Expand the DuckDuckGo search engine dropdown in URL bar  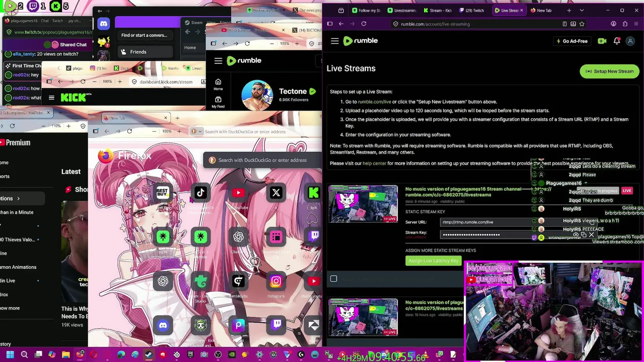[x=196, y=132]
